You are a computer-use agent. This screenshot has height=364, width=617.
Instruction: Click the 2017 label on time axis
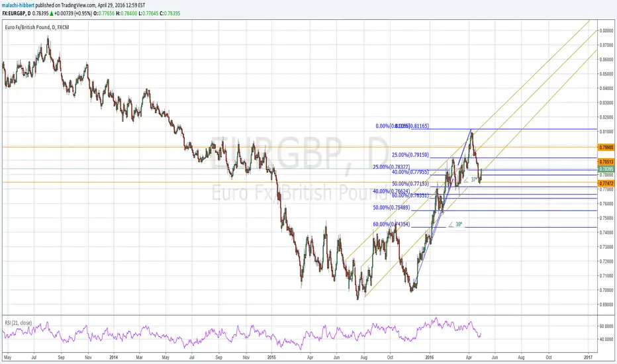pos(589,357)
